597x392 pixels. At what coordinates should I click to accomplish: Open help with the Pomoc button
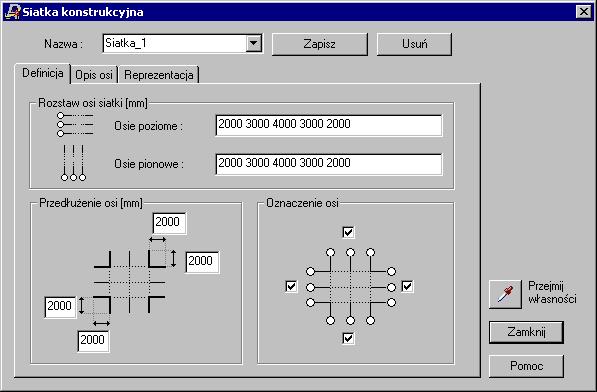point(526,366)
